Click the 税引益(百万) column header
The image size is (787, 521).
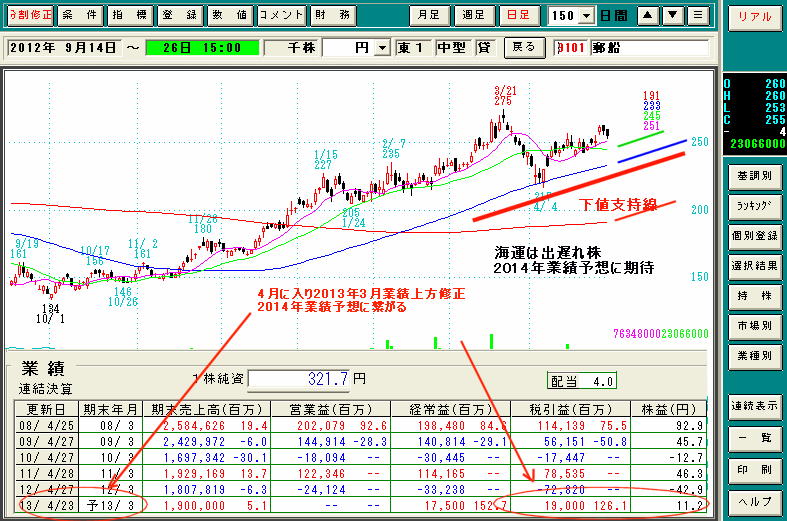tap(571, 410)
